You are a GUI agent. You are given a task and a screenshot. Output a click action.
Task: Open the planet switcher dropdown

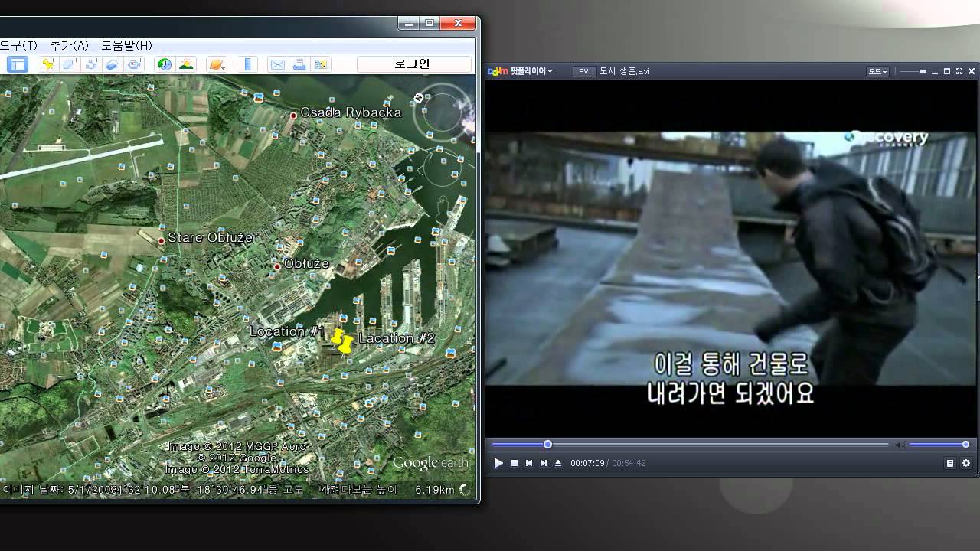[217, 64]
